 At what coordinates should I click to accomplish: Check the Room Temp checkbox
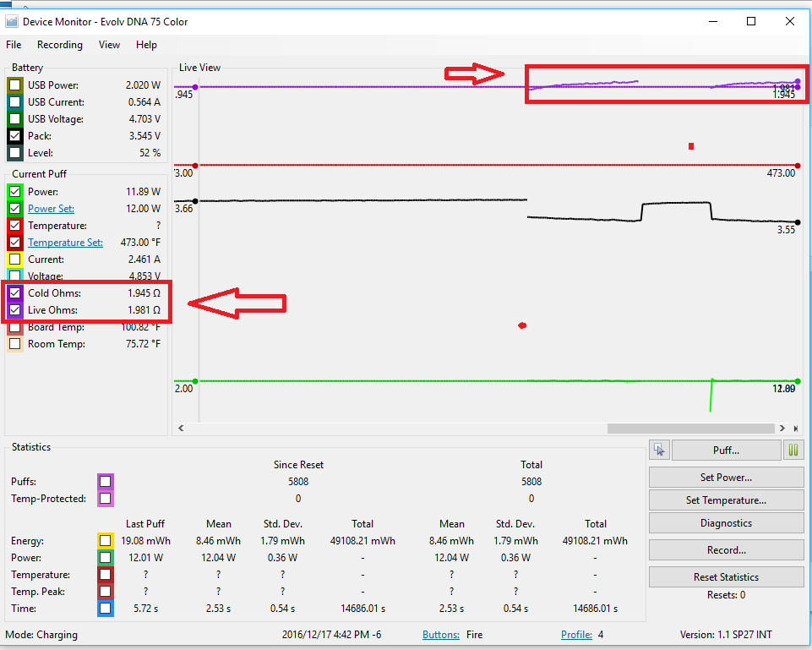click(x=14, y=344)
